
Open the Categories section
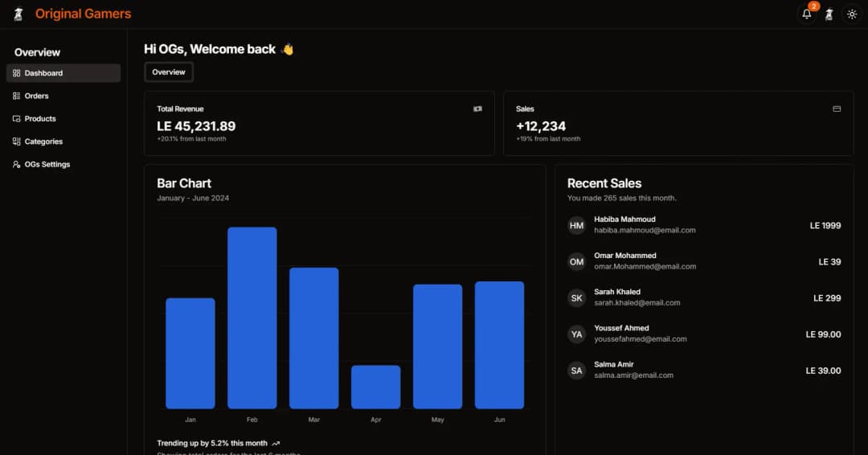(63, 141)
